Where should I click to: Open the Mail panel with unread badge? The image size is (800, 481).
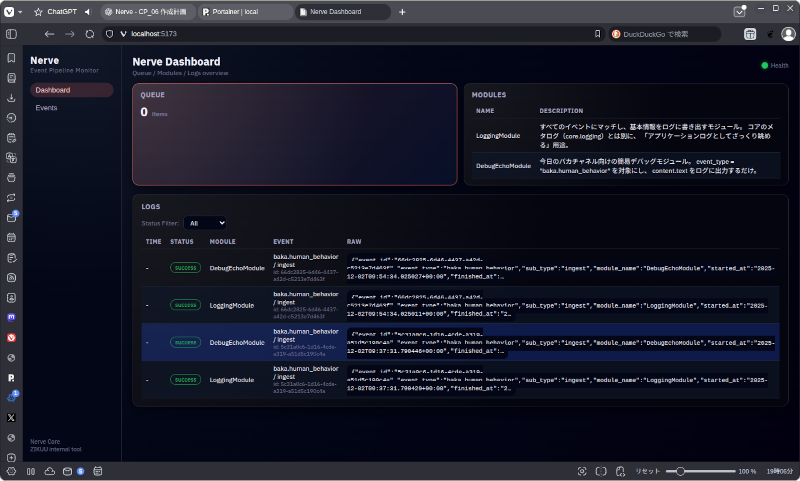click(x=11, y=217)
